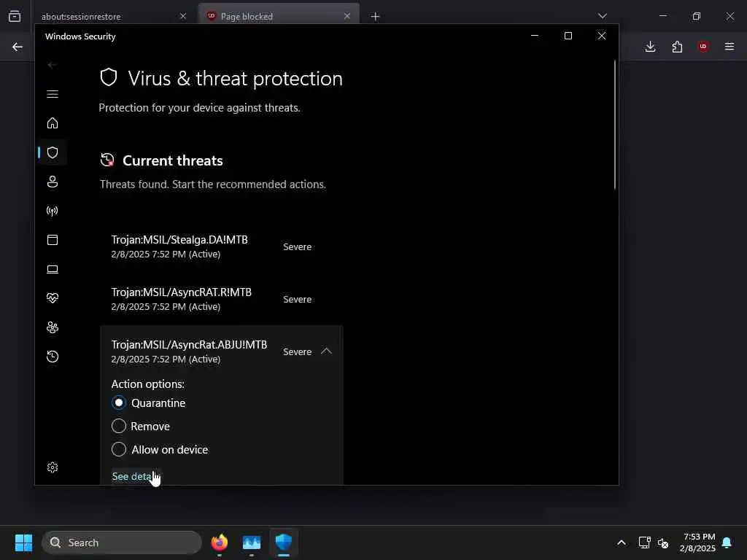Click 'Virus & threat protection' page title
The height and width of the screenshot is (560, 747).
pyautogui.click(x=236, y=79)
